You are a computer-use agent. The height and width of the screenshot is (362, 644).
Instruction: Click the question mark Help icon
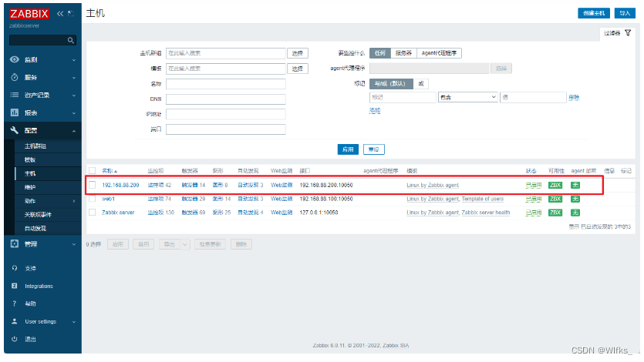(x=15, y=303)
